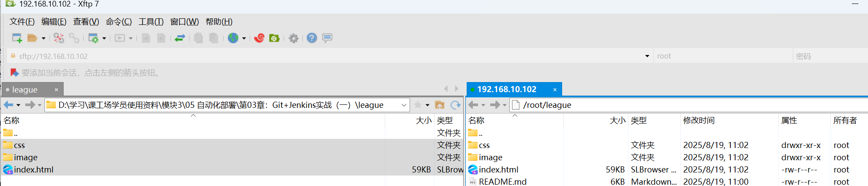Image resolution: width=868 pixels, height=186 pixels.
Task: Click the local pane favorites star icon
Action: point(417,105)
